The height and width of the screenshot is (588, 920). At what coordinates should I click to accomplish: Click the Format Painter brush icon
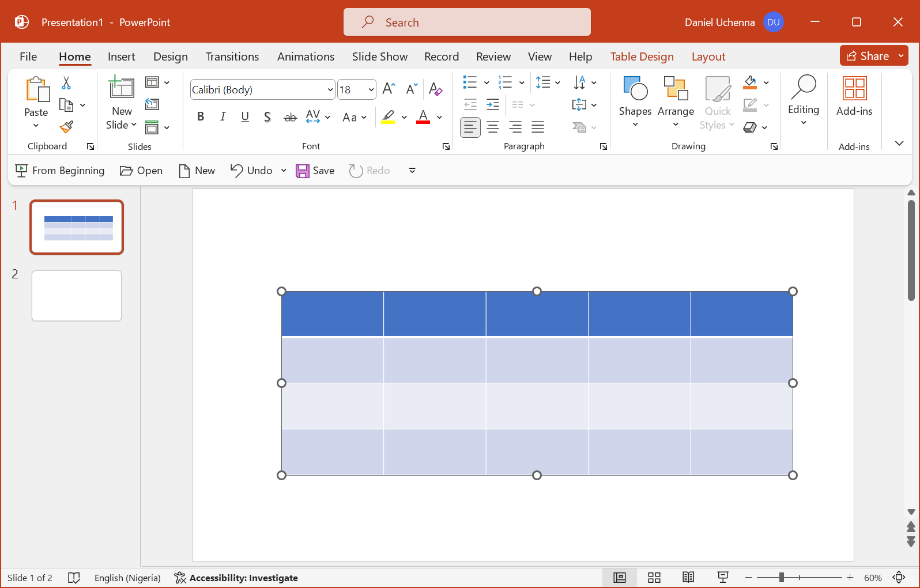coord(67,127)
